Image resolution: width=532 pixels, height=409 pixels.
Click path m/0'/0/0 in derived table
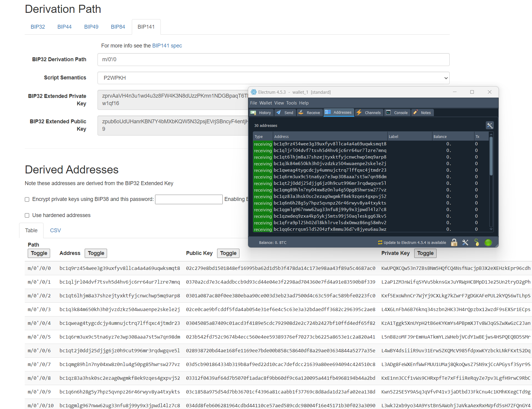[x=39, y=268]
